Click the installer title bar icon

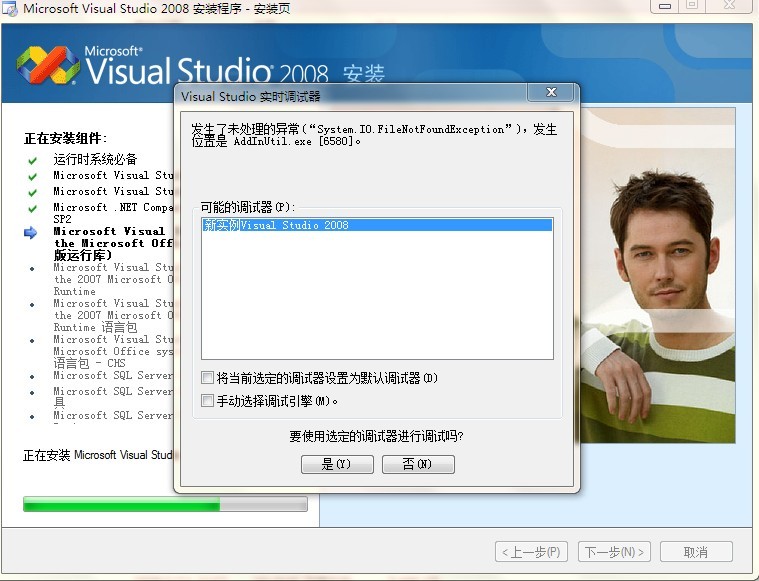[x=10, y=9]
